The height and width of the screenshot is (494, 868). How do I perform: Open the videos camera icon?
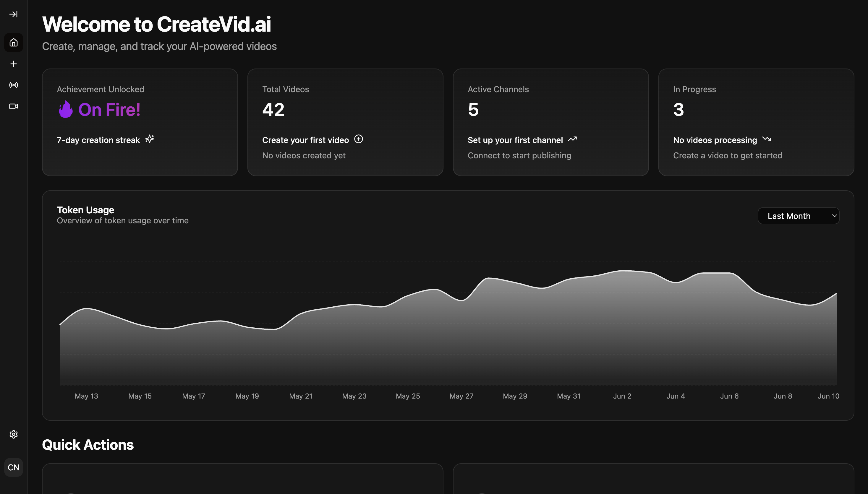click(14, 107)
